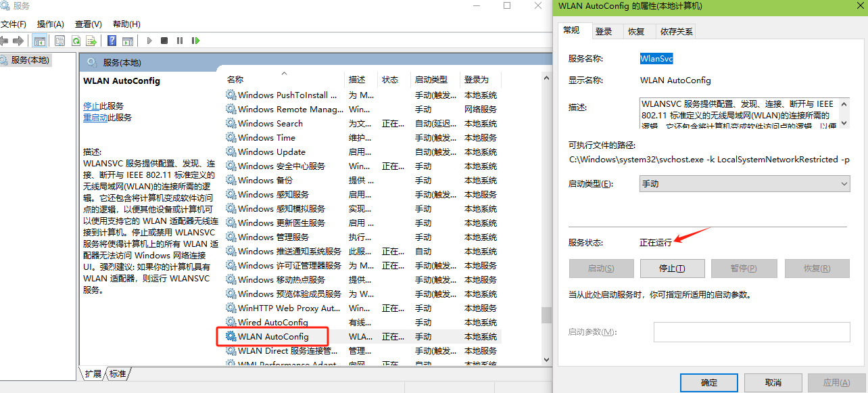Click the Restart Service toolbar icon
Screen dimensions: 868x393
pyautogui.click(x=195, y=41)
